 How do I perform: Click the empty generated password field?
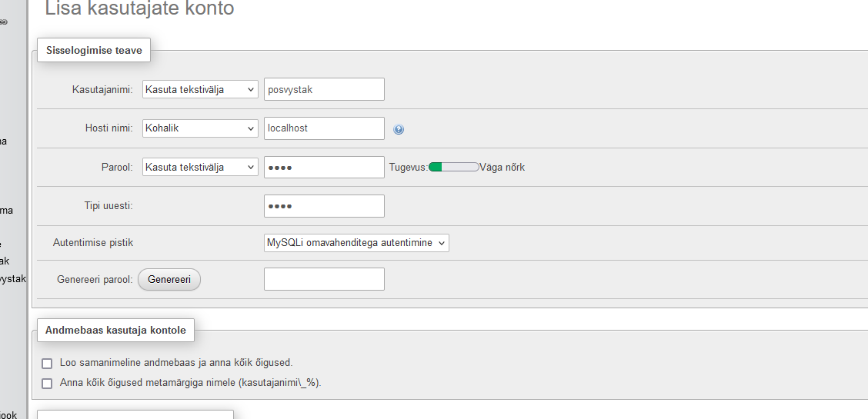(x=323, y=279)
